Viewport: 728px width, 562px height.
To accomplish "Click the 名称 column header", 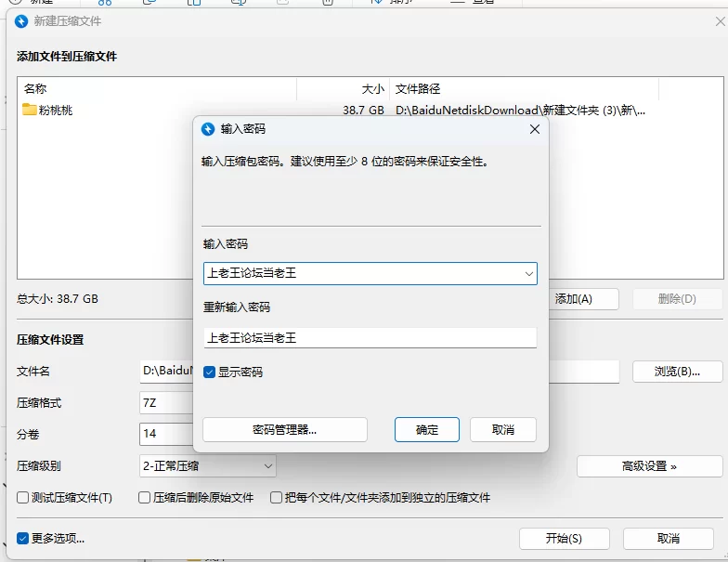I will coord(157,89).
